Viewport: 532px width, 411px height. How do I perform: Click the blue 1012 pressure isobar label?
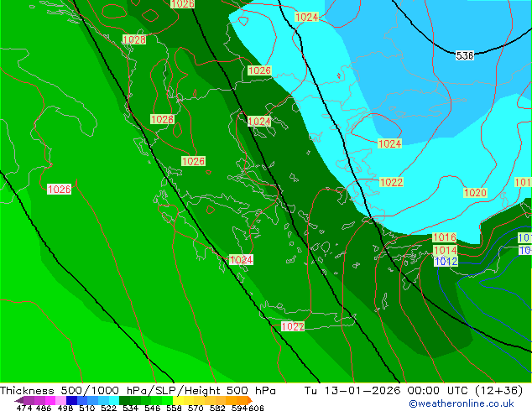pyautogui.click(x=446, y=262)
